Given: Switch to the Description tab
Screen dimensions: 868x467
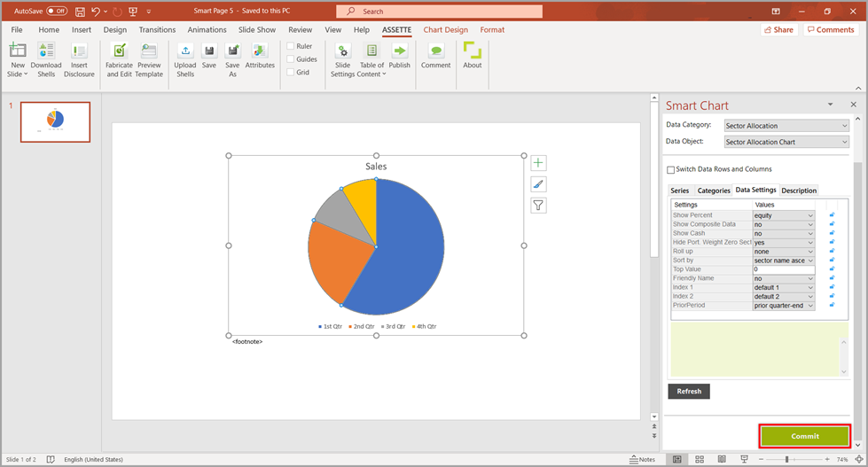Looking at the screenshot, I should click(799, 191).
